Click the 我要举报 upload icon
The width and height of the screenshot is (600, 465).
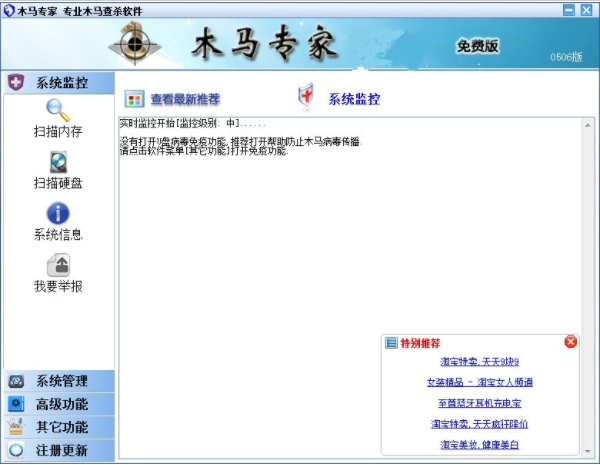(x=59, y=265)
